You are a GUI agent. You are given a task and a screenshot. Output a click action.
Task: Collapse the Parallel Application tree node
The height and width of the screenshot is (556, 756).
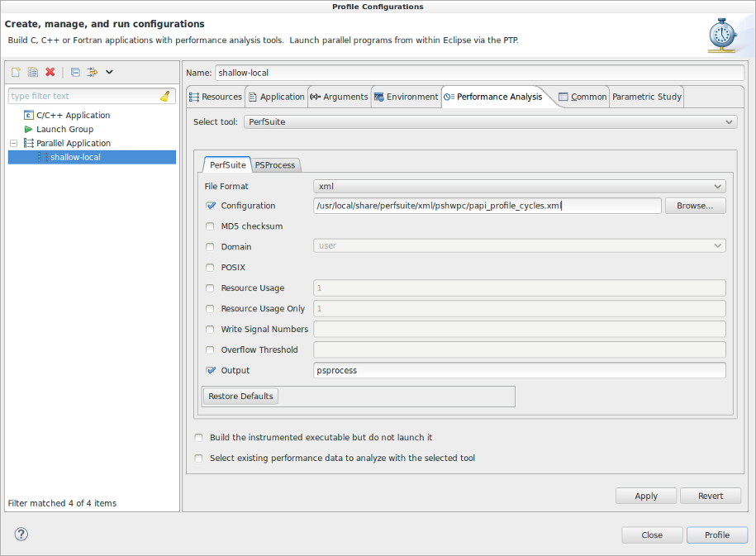pos(13,143)
